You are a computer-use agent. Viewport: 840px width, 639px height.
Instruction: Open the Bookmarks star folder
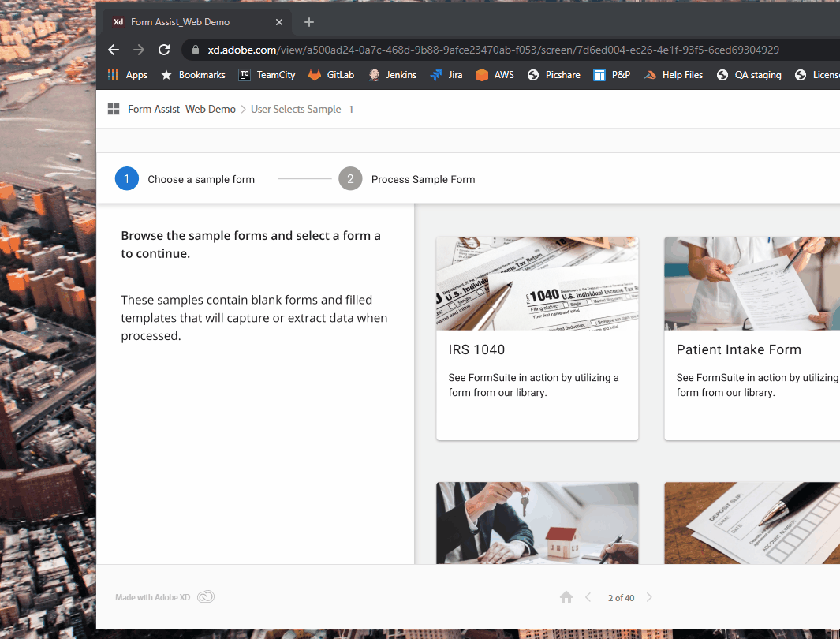click(x=193, y=75)
